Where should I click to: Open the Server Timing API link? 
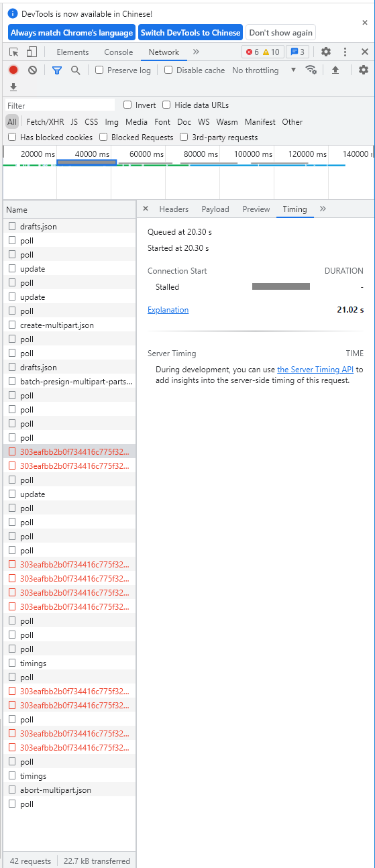click(x=315, y=370)
